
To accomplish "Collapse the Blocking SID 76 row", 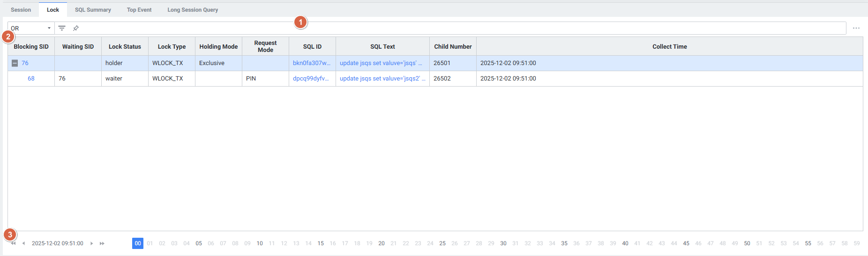I will click(x=15, y=63).
